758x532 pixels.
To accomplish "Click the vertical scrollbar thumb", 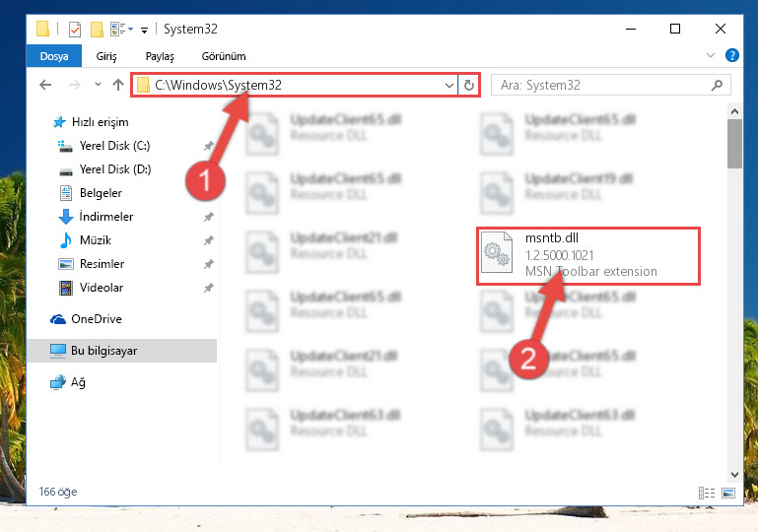I will point(734,144).
